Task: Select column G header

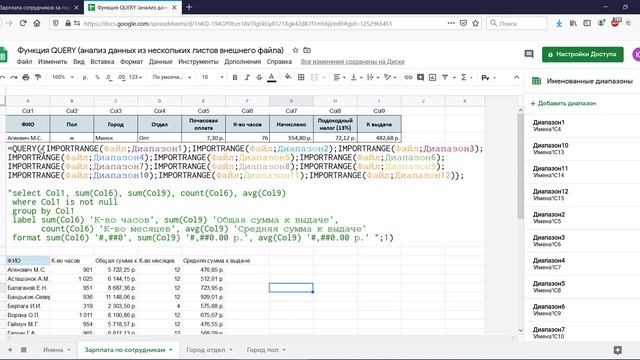Action: (291, 101)
